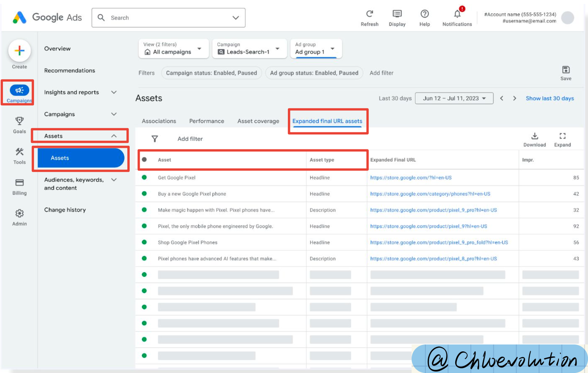This screenshot has height=373, width=588.
Task: Open the Notifications bell
Action: point(457,13)
